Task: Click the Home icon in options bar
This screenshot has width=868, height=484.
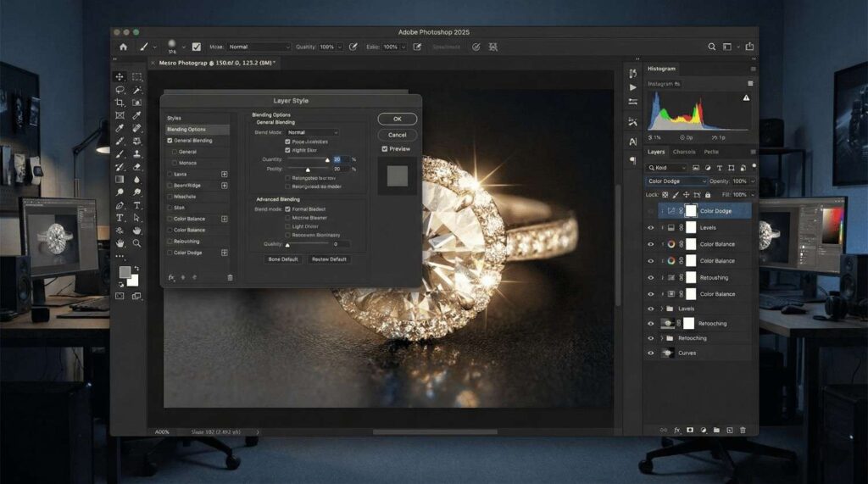Action: (x=124, y=47)
